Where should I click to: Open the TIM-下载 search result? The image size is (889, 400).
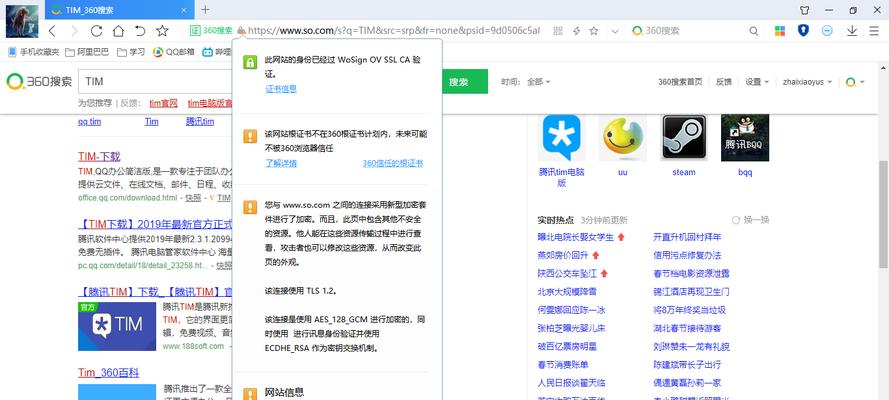tap(99, 156)
